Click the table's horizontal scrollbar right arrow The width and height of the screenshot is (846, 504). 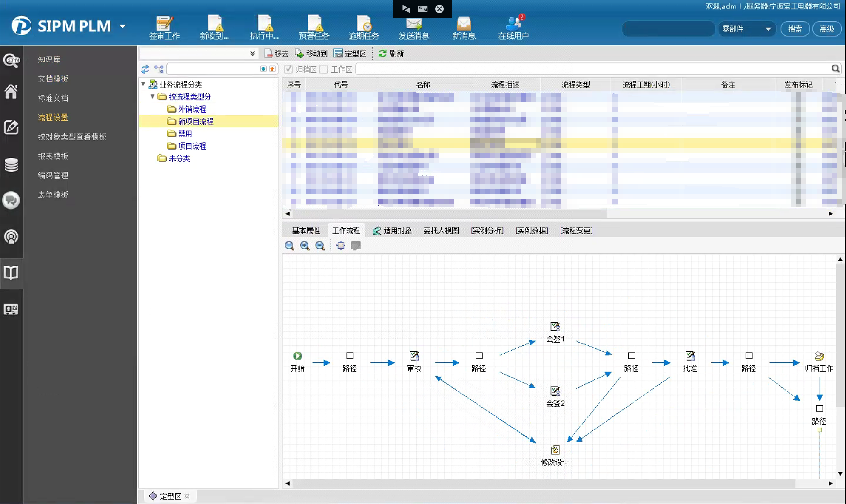click(x=830, y=214)
